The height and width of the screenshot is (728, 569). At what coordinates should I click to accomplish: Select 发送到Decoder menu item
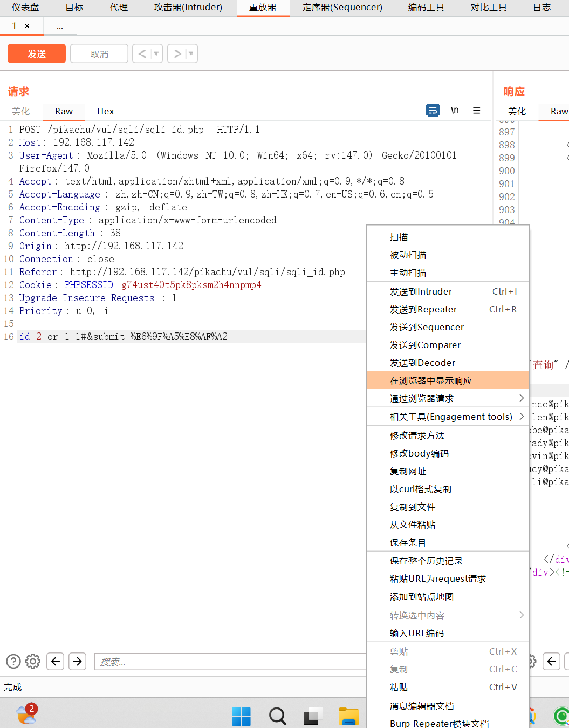(x=448, y=363)
